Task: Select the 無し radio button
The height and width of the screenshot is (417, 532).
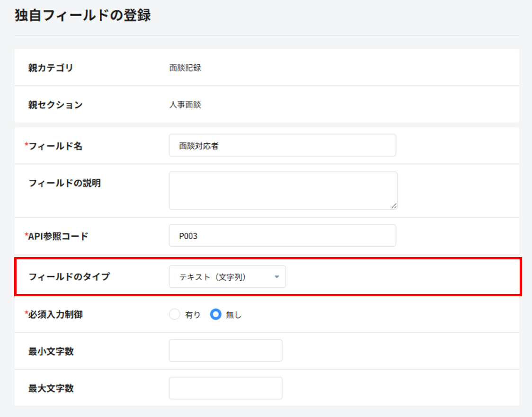Action: pyautogui.click(x=216, y=315)
